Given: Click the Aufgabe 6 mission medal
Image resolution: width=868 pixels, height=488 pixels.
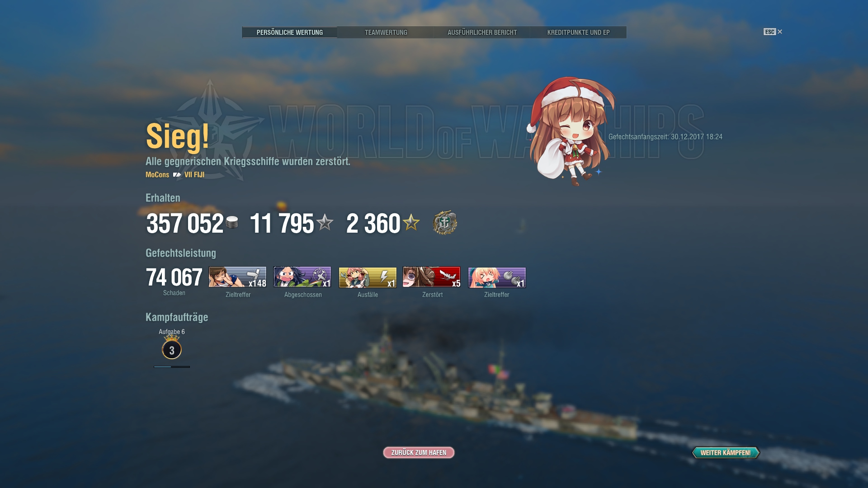Looking at the screenshot, I should point(172,348).
